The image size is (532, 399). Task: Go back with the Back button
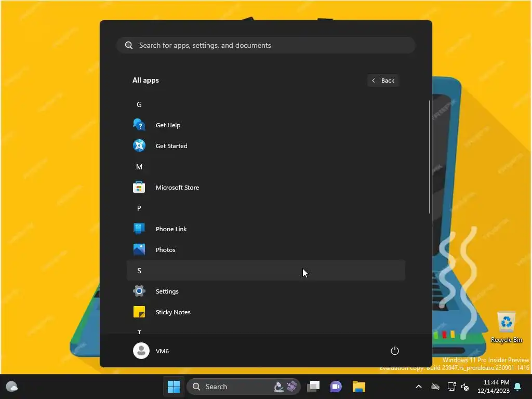(x=383, y=81)
